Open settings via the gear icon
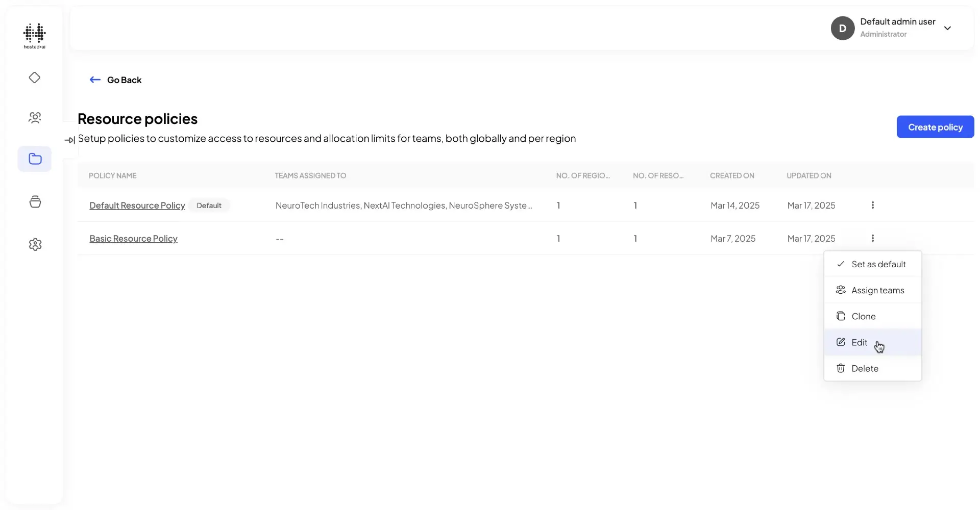Screen dimensions: 980x510 34,244
